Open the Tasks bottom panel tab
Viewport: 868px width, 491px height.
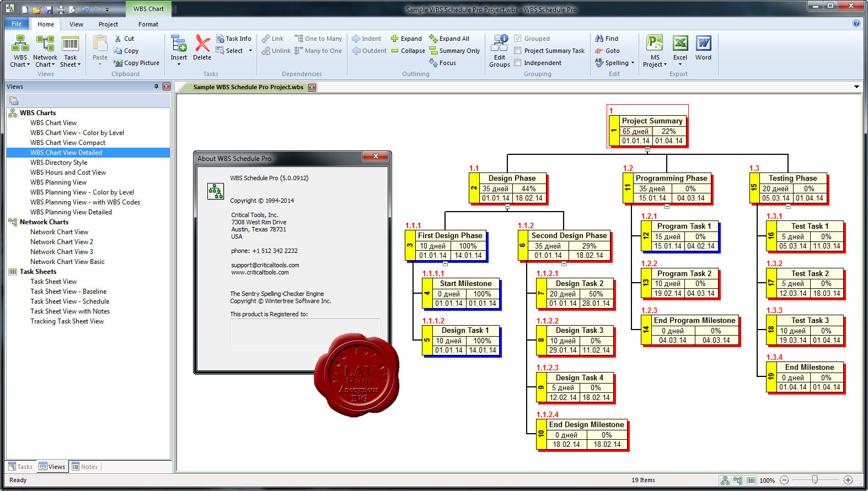[20, 467]
